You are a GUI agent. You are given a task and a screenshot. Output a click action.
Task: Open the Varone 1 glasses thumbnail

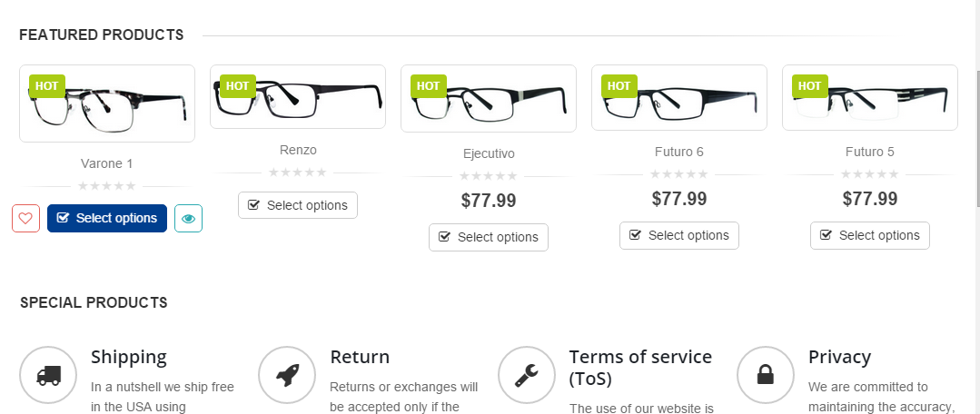(109, 107)
